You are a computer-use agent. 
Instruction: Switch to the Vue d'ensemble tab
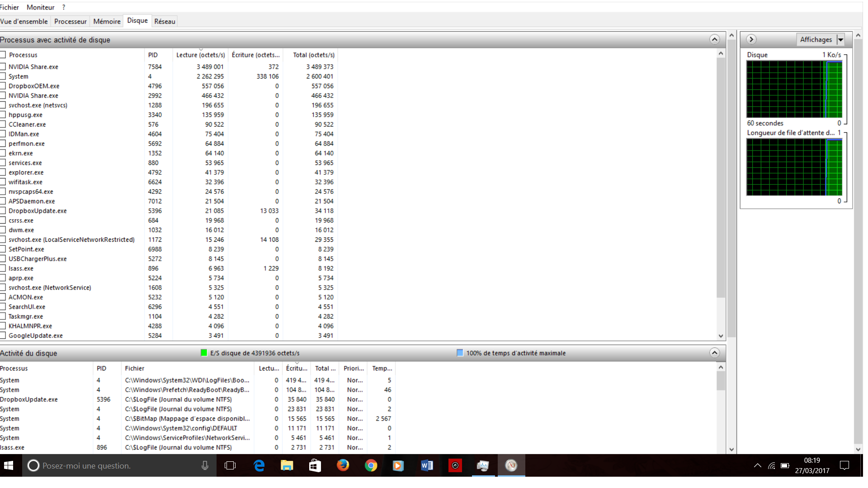[x=24, y=21]
